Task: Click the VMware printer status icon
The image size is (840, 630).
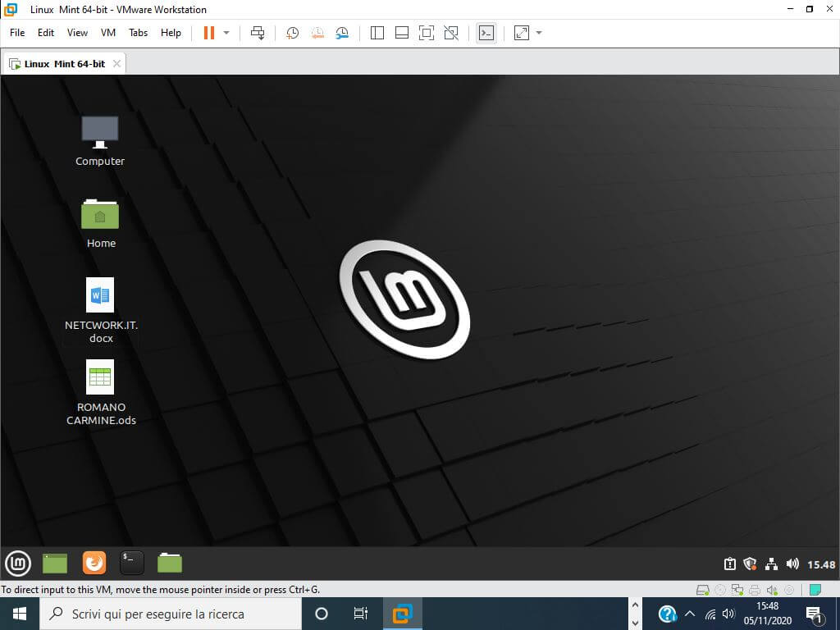Action: pos(755,591)
